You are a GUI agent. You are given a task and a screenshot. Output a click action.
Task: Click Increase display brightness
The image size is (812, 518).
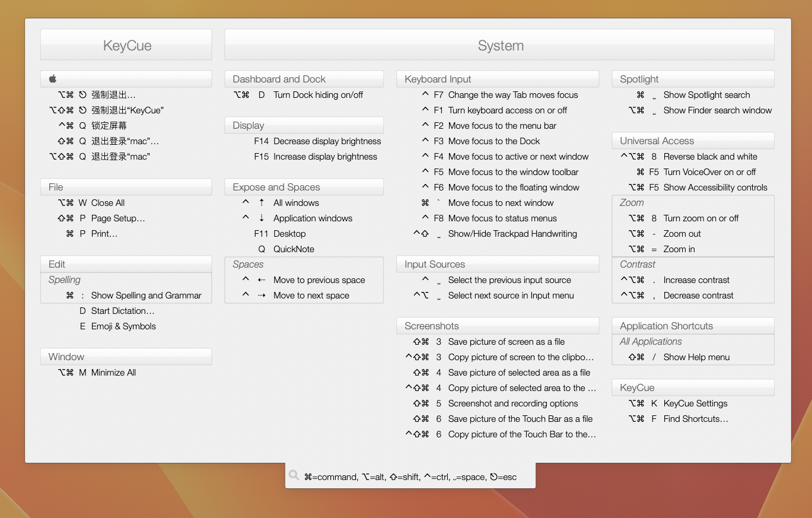click(304, 157)
